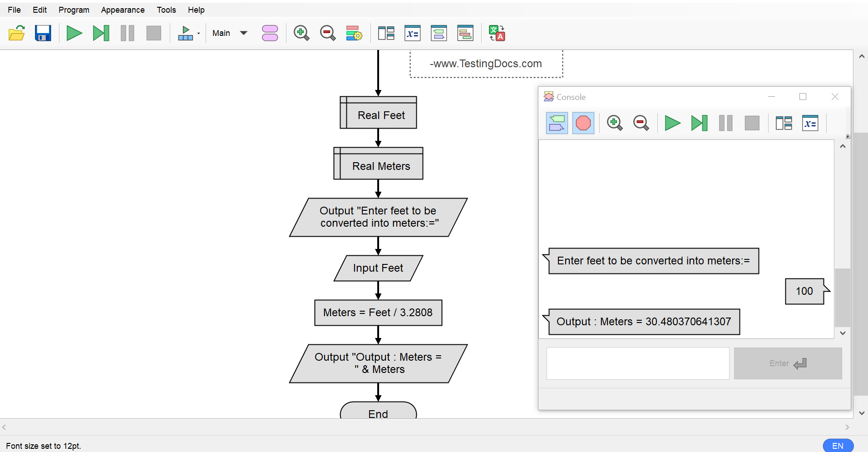Open the run speed dropdown arrow
This screenshot has width=868, height=452.
click(198, 33)
